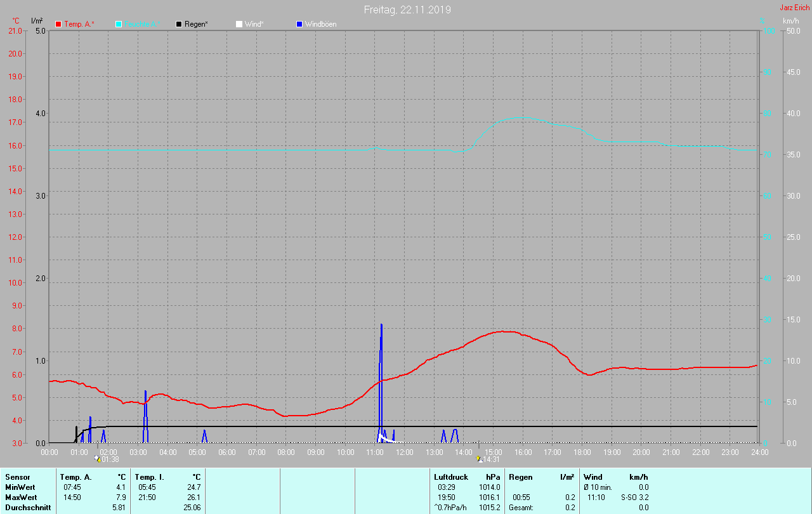Click the '00:00' label on the time axis
Viewport: 812px width, 514px height.
click(x=49, y=452)
